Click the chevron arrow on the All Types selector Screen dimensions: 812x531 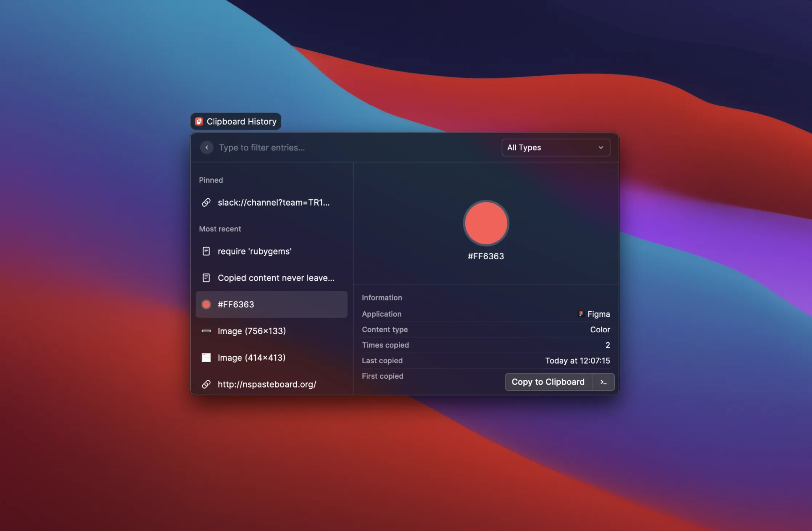[602, 148]
